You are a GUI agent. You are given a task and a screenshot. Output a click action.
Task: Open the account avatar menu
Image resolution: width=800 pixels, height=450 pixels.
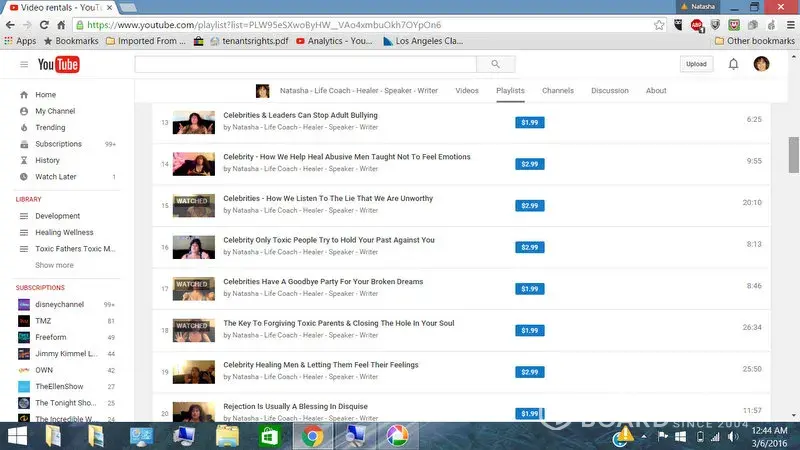[x=762, y=64]
